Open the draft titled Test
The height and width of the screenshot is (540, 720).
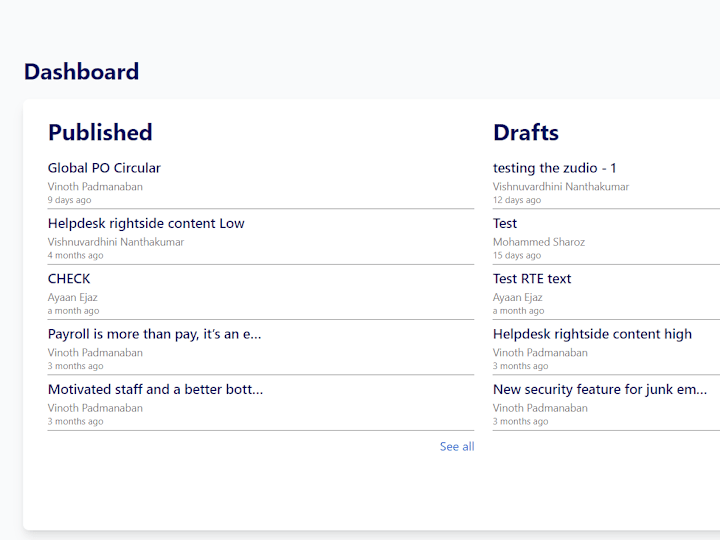[505, 223]
